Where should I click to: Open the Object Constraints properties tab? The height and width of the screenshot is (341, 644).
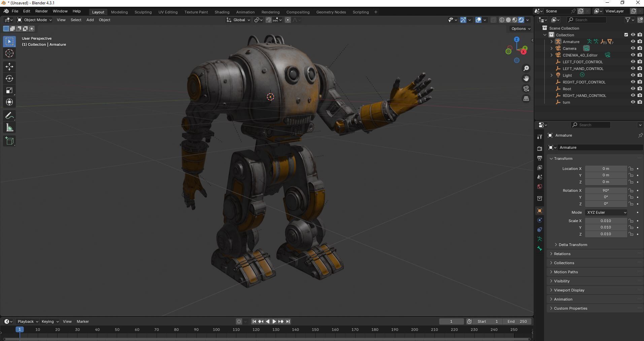[x=540, y=230]
